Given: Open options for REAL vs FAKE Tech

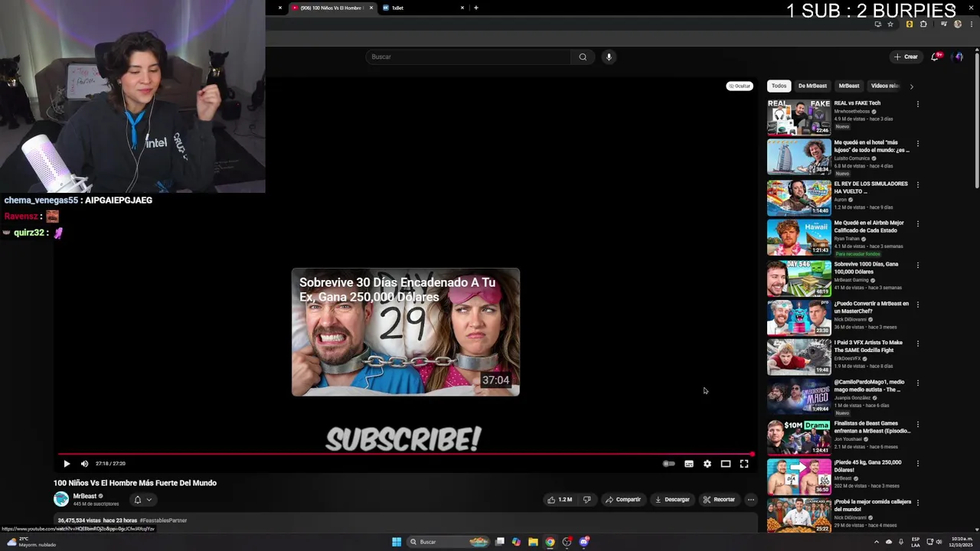Looking at the screenshot, I should pos(918,104).
